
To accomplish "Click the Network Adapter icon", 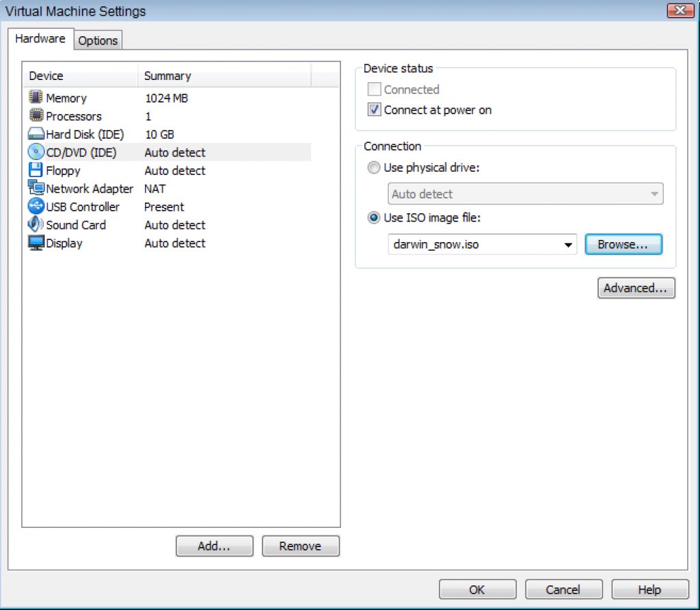I will pyautogui.click(x=36, y=189).
